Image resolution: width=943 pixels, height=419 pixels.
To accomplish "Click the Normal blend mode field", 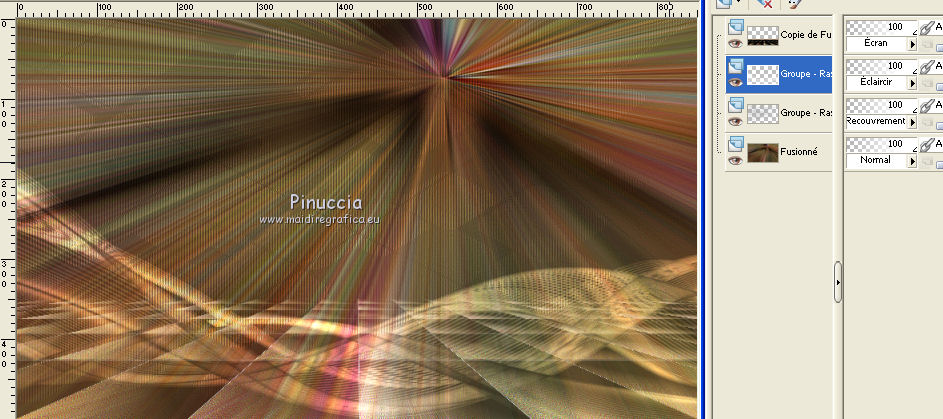I will (876, 161).
